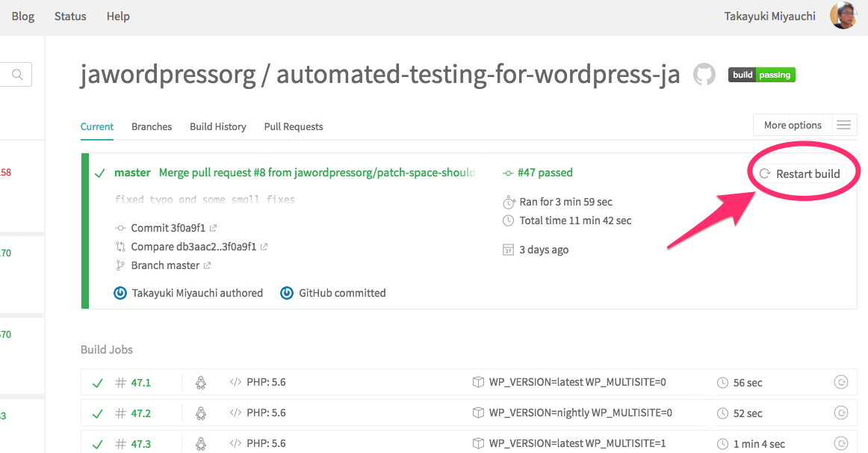868x453 pixels.
Task: Click the 1 min 4 sec duration
Action: (x=759, y=443)
